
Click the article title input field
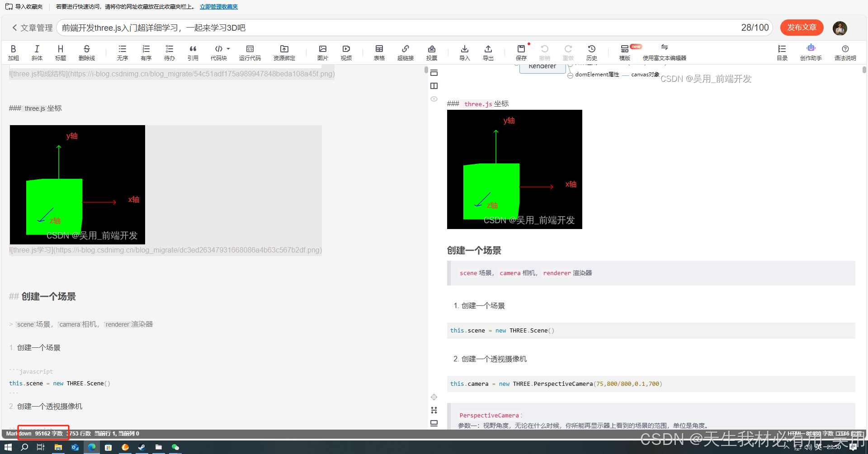tap(415, 28)
